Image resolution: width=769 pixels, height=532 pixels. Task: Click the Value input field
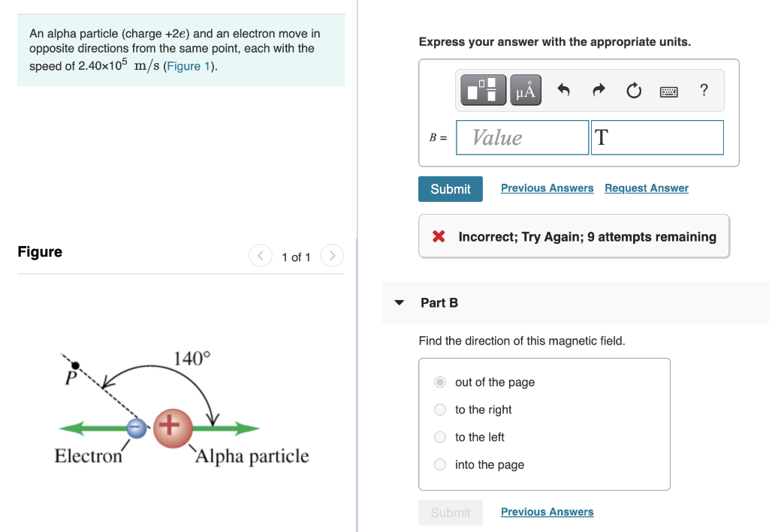522,137
